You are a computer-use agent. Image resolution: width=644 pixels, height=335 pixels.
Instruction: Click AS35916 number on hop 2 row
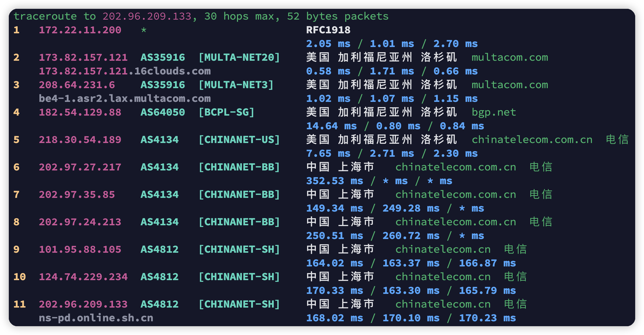(x=163, y=58)
